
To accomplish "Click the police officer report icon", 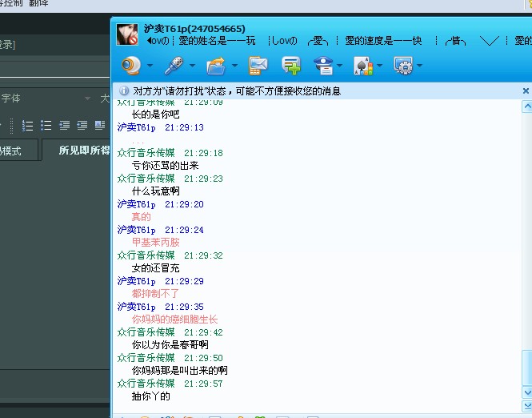I will (x=323, y=65).
